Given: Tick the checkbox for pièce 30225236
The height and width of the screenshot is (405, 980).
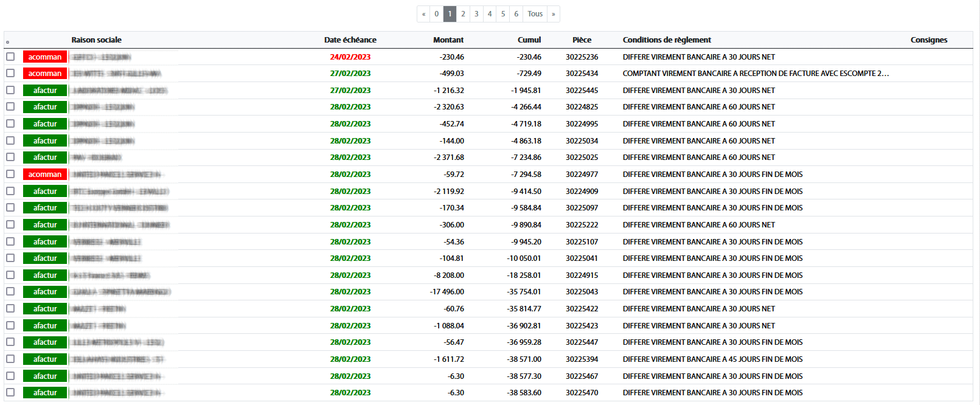Looking at the screenshot, I should (x=10, y=57).
